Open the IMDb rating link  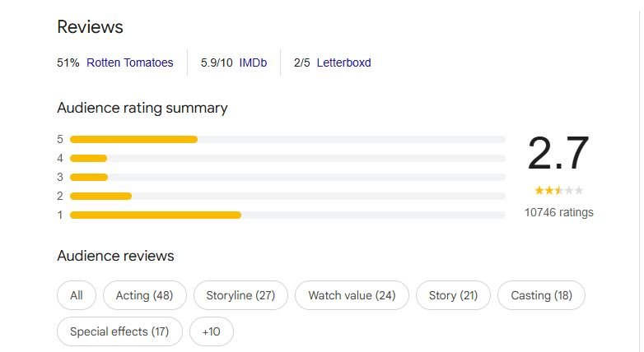click(x=253, y=63)
